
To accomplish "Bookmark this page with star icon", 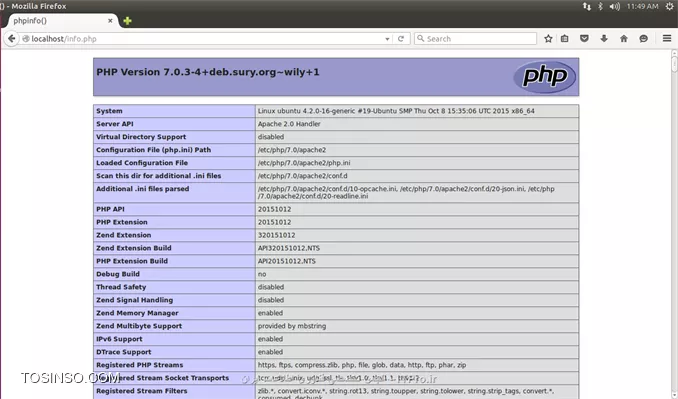I will (x=548, y=38).
